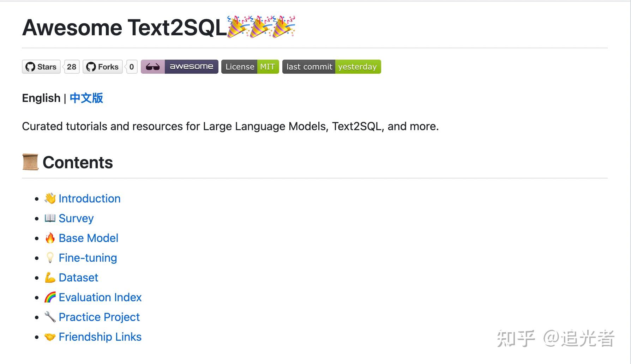Click the fire emoji before Base Model
The width and height of the screenshot is (631, 364).
(x=50, y=238)
